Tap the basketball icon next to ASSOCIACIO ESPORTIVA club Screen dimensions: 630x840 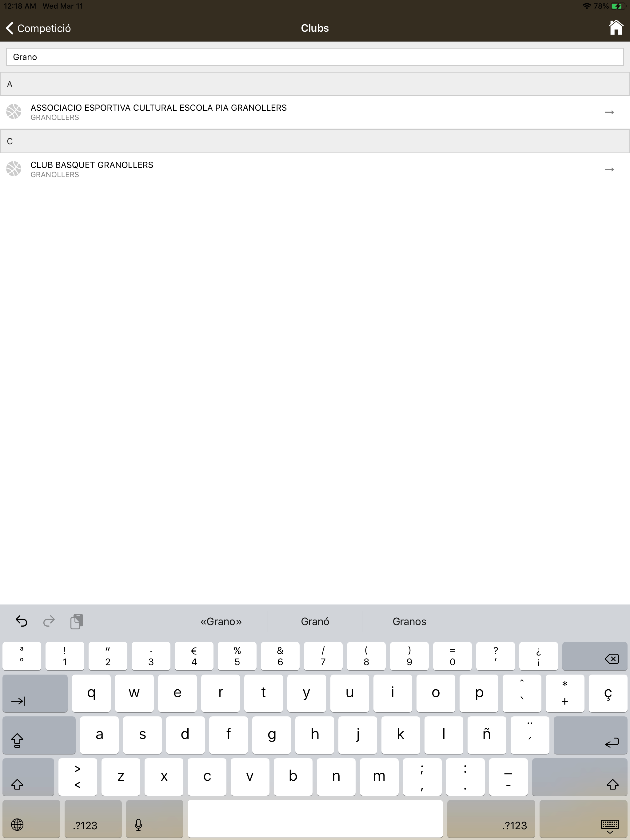point(14,112)
